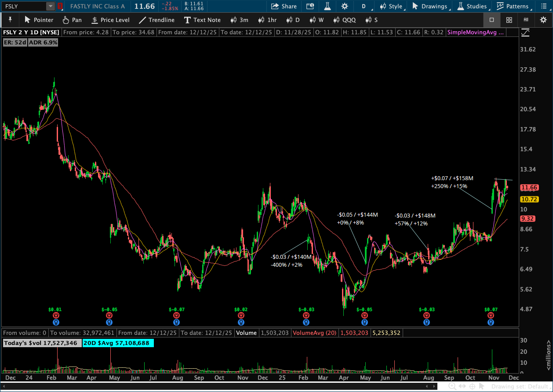
Task: Click the red 1 link icon beside symbol
Action: tap(60, 6)
